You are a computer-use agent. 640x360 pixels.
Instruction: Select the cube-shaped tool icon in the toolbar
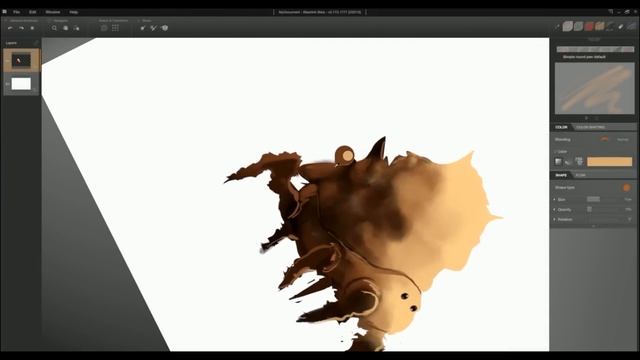coord(164,28)
